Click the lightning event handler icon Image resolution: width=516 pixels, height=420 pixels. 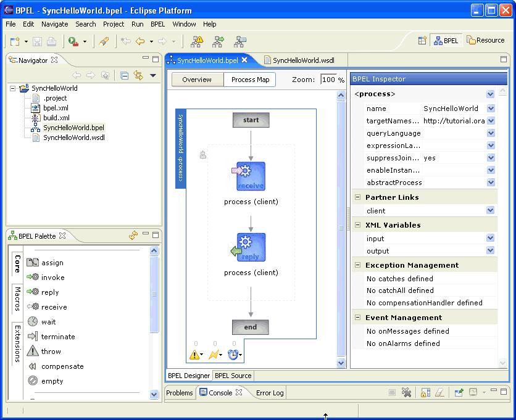pyautogui.click(x=214, y=355)
